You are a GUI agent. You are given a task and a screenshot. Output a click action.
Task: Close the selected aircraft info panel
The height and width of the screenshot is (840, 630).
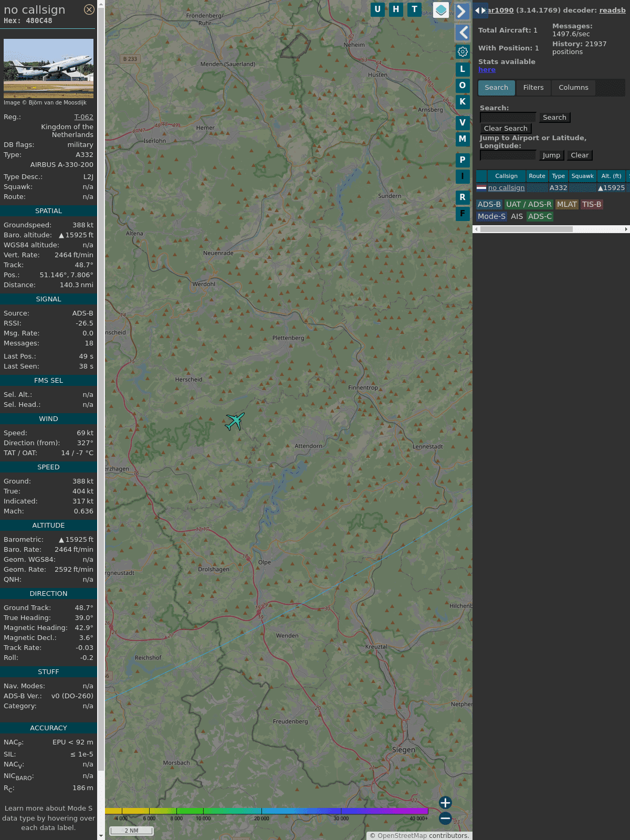[89, 9]
